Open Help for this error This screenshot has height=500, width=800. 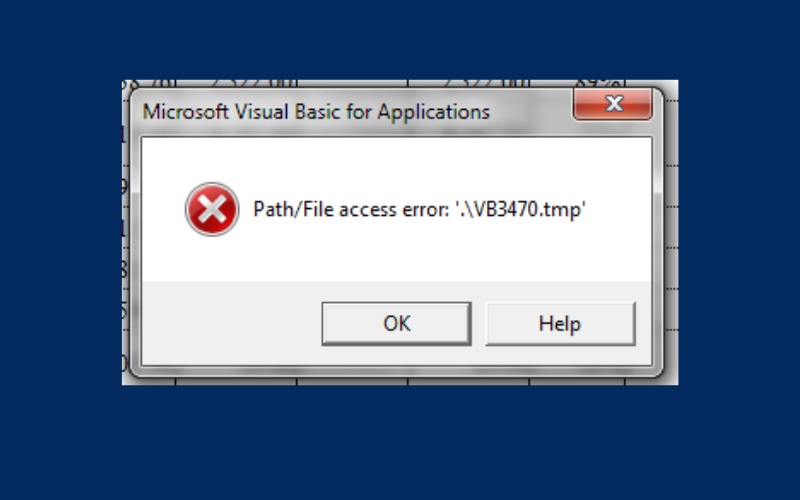coord(559,323)
